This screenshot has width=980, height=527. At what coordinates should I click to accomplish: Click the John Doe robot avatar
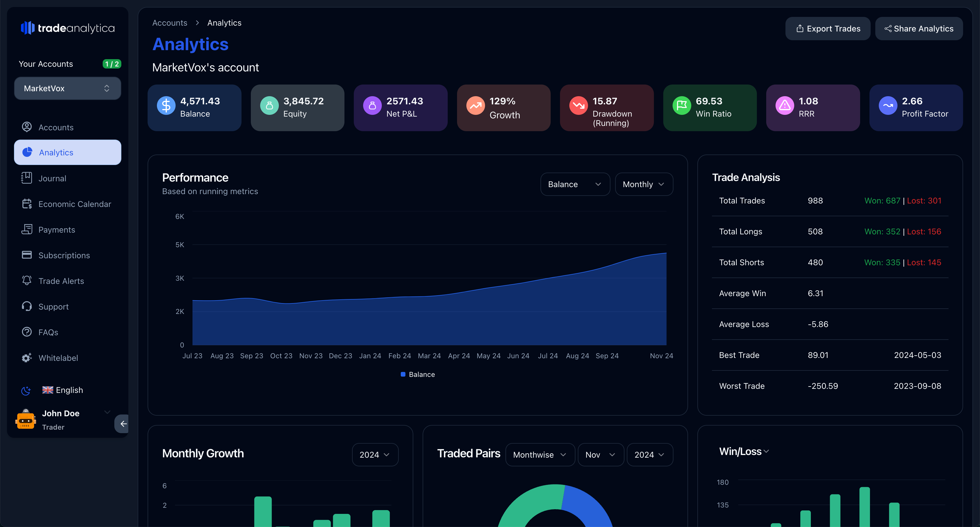25,419
